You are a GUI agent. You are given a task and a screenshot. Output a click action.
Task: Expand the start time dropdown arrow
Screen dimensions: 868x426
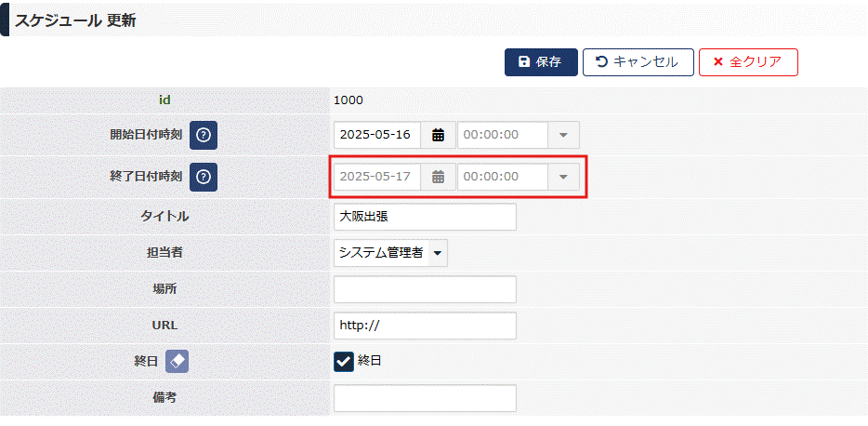click(563, 135)
